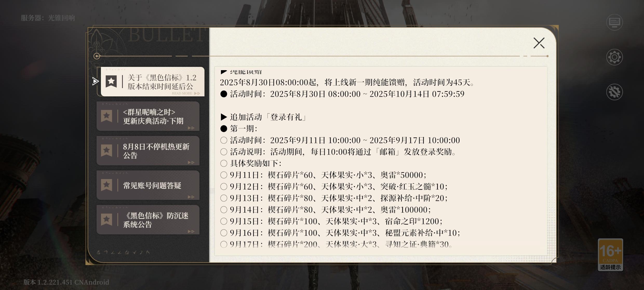Open the announcements icon at top right
Screen dimensions: 644x290
[614, 22]
